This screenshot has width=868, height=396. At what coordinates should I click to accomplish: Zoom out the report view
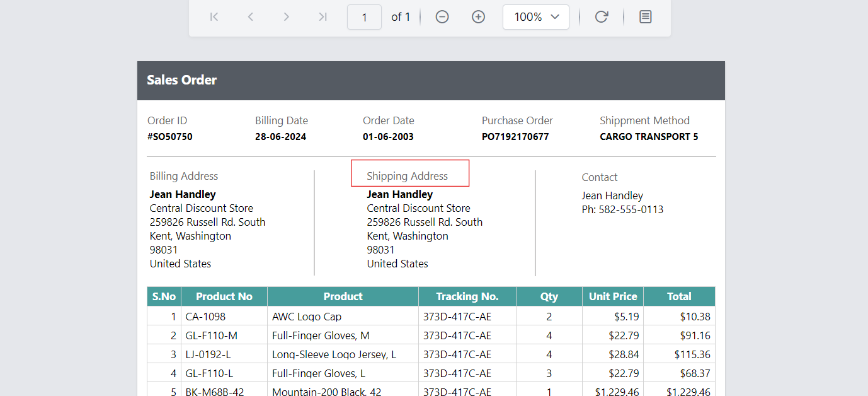point(442,16)
